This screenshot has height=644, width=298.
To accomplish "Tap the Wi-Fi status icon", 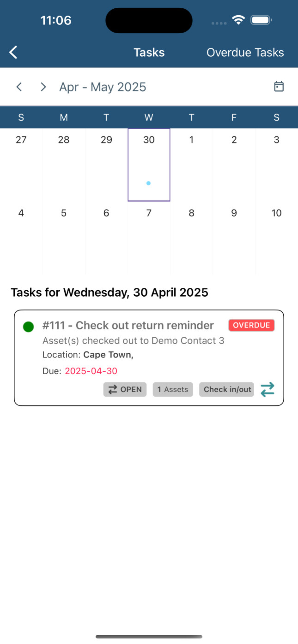I will (238, 20).
